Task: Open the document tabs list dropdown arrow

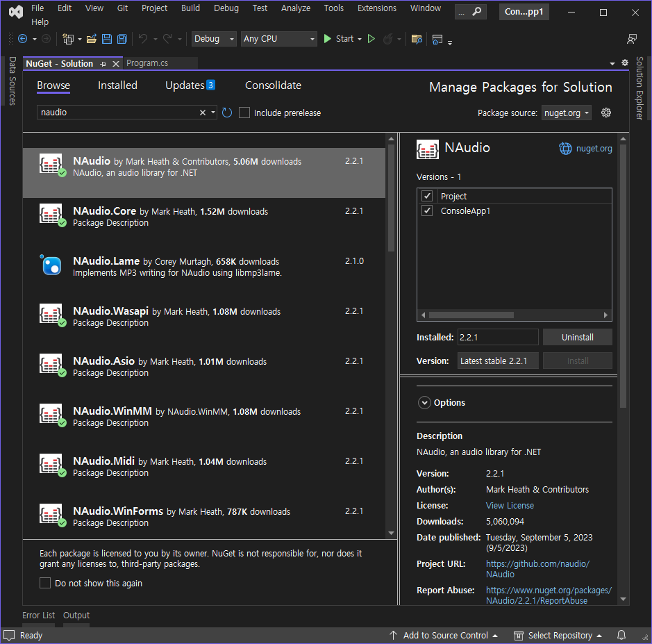Action: (612, 64)
